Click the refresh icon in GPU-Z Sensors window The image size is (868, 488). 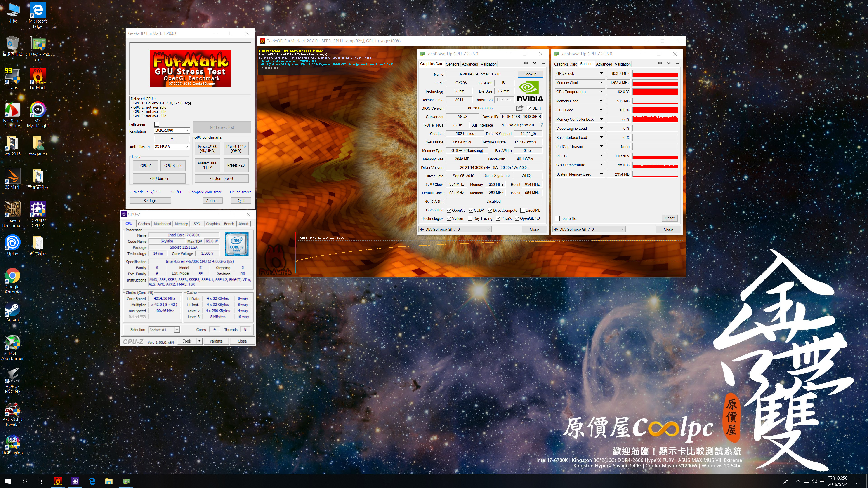[x=669, y=63]
